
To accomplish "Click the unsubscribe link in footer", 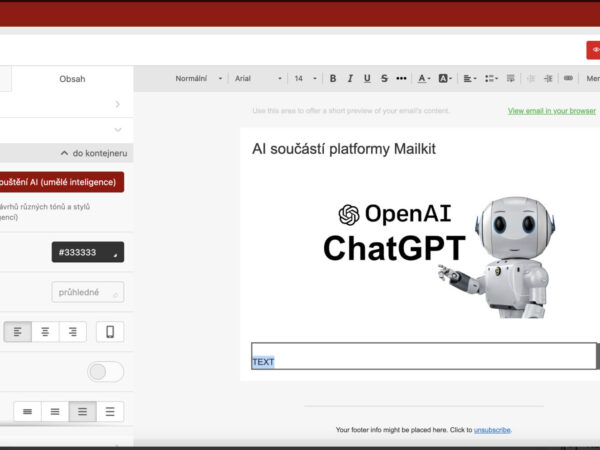I will [x=492, y=430].
